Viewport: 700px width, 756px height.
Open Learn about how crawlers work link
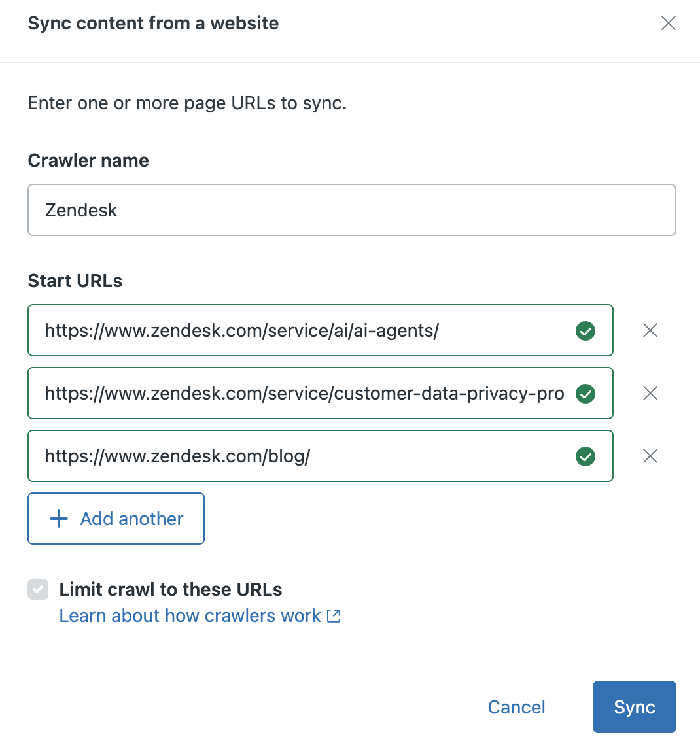click(x=190, y=616)
